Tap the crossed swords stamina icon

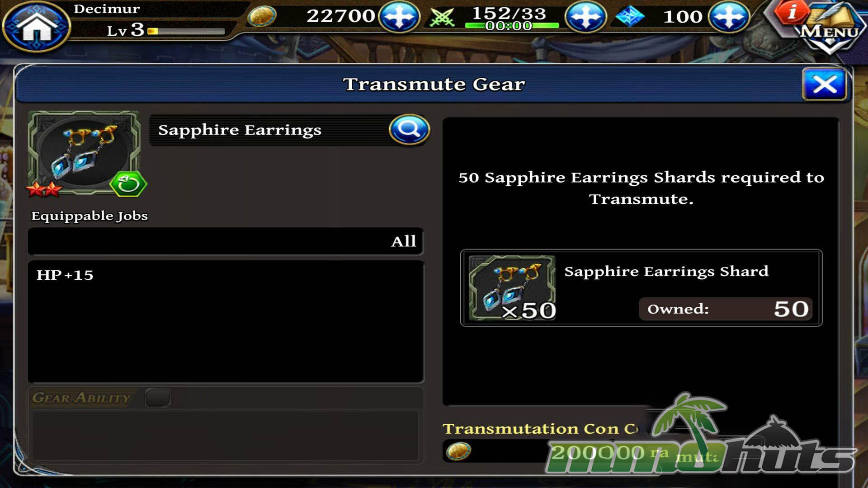point(442,18)
